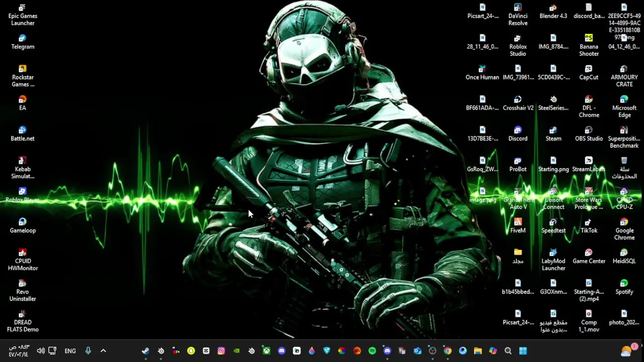
Task: Select the Spotify desktop shortcut
Action: [624, 288]
